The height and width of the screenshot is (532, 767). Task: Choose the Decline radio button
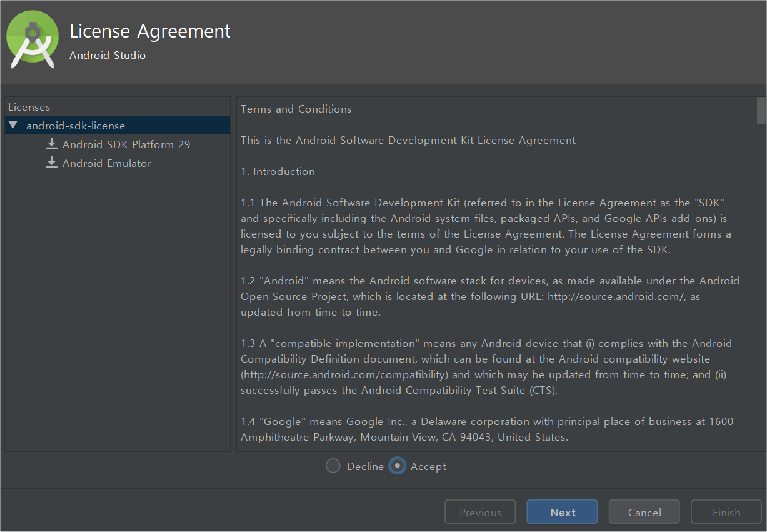coord(333,466)
